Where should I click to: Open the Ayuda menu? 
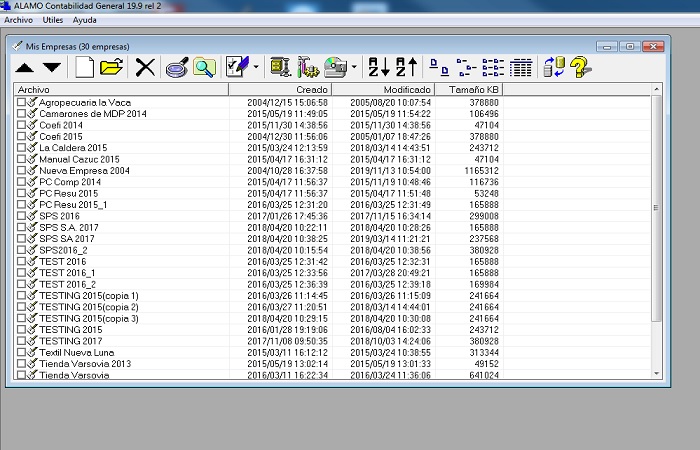point(84,20)
